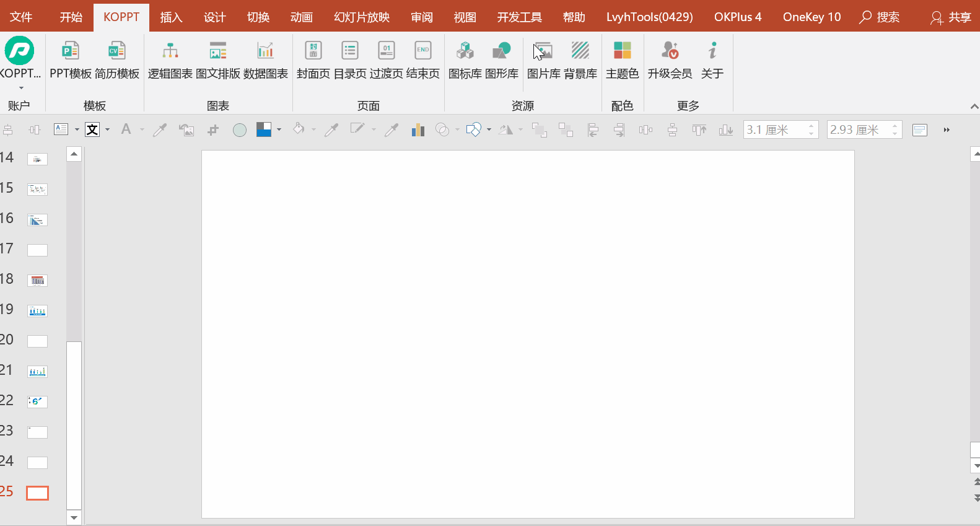Viewport: 980px width, 526px height.
Task: Click the thumbnail panel scroll down arrow
Action: 74,517
